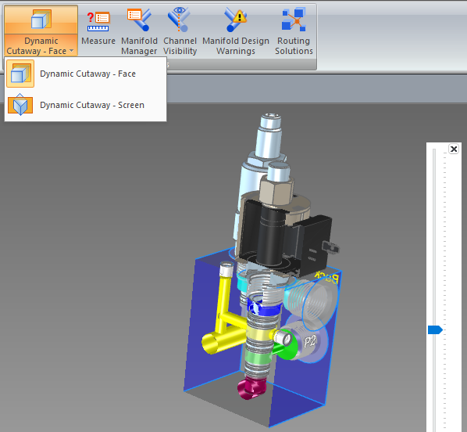Close the cutaway slider panel
This screenshot has height=432, width=467.
453,149
